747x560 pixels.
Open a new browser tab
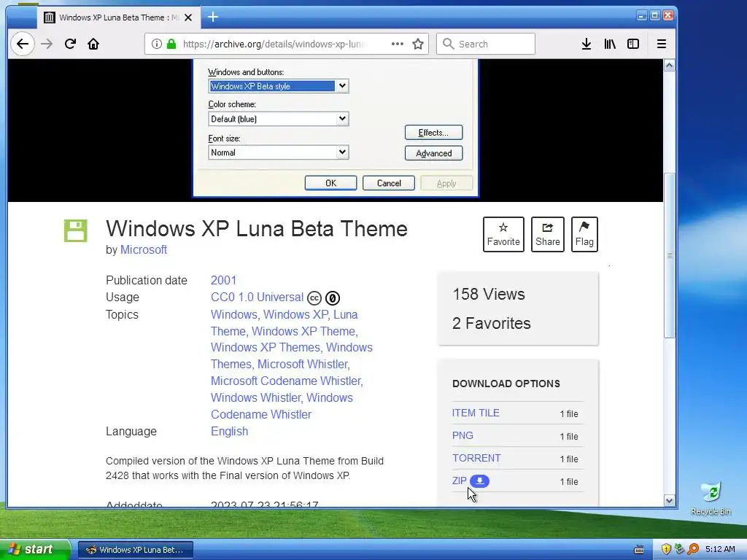click(213, 17)
